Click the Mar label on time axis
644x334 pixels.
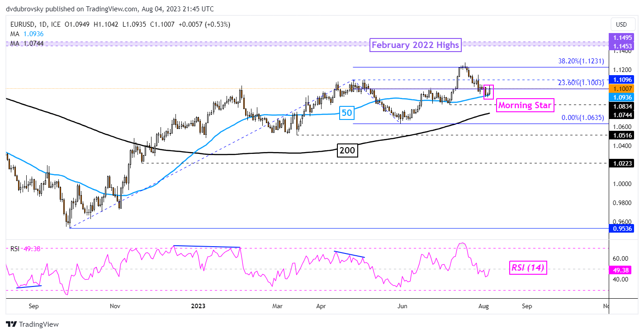pyautogui.click(x=277, y=306)
